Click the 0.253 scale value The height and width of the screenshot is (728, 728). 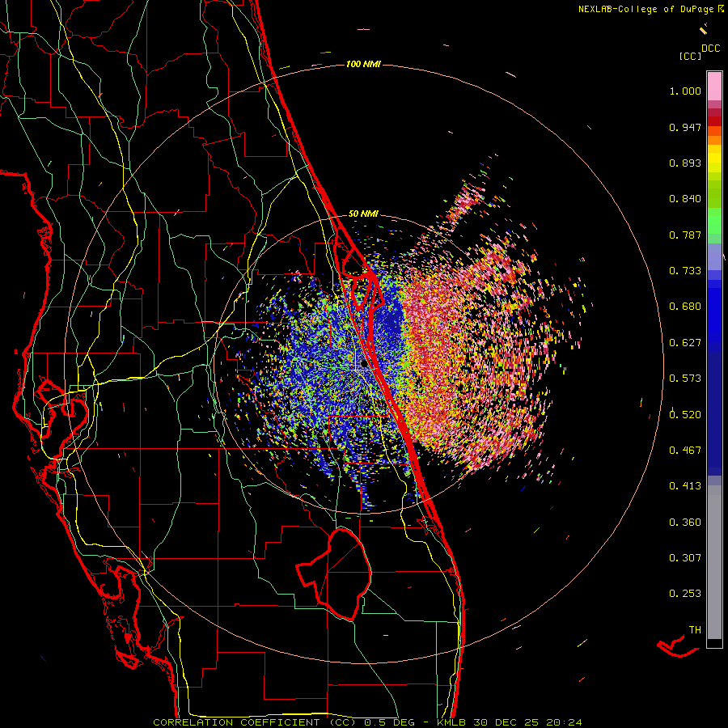[x=685, y=594]
